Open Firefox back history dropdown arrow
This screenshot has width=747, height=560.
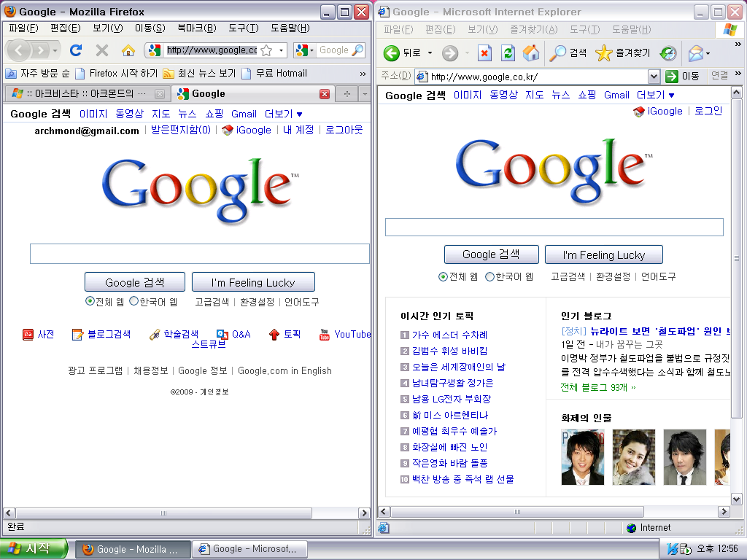pos(55,50)
